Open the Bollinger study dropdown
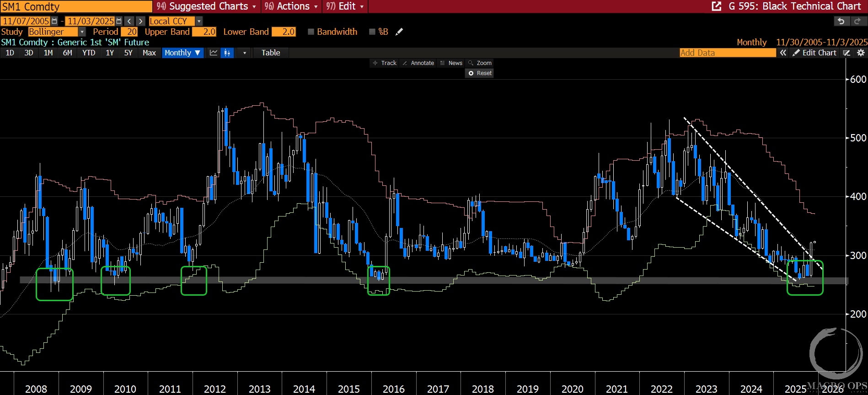 pyautogui.click(x=82, y=32)
